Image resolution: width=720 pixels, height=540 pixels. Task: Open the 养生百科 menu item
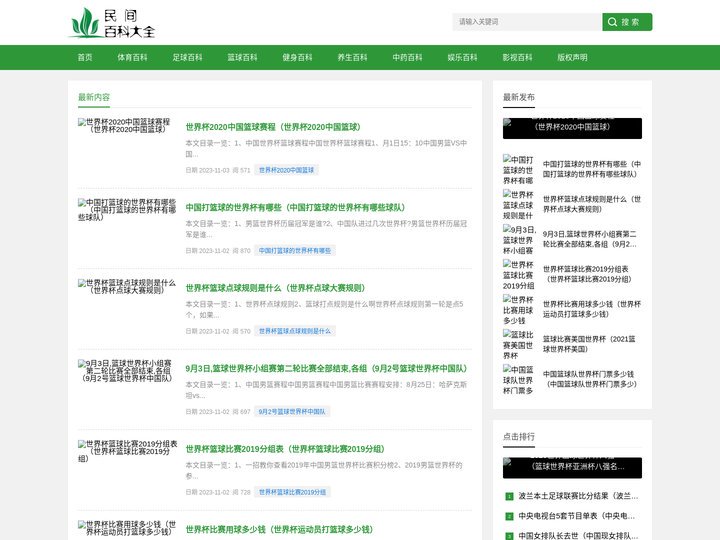point(352,57)
